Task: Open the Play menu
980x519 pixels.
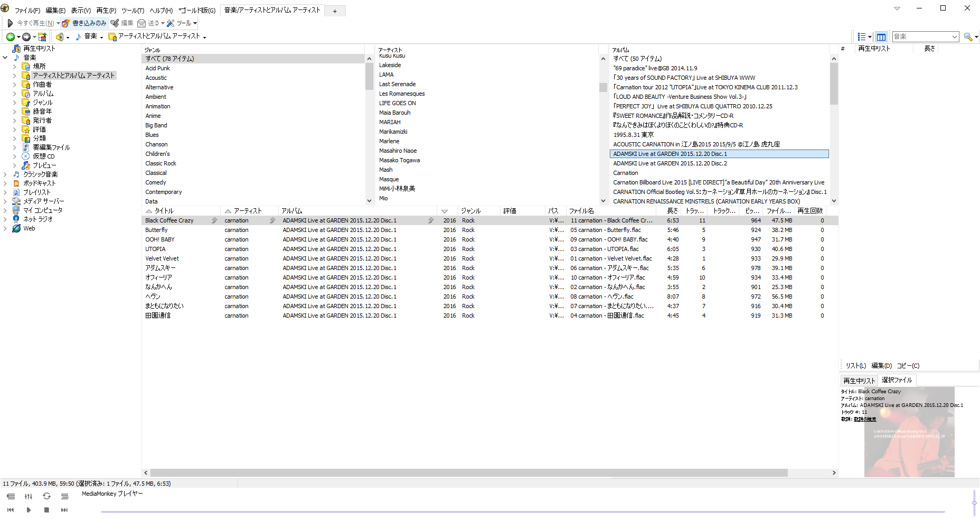Action: click(x=106, y=11)
